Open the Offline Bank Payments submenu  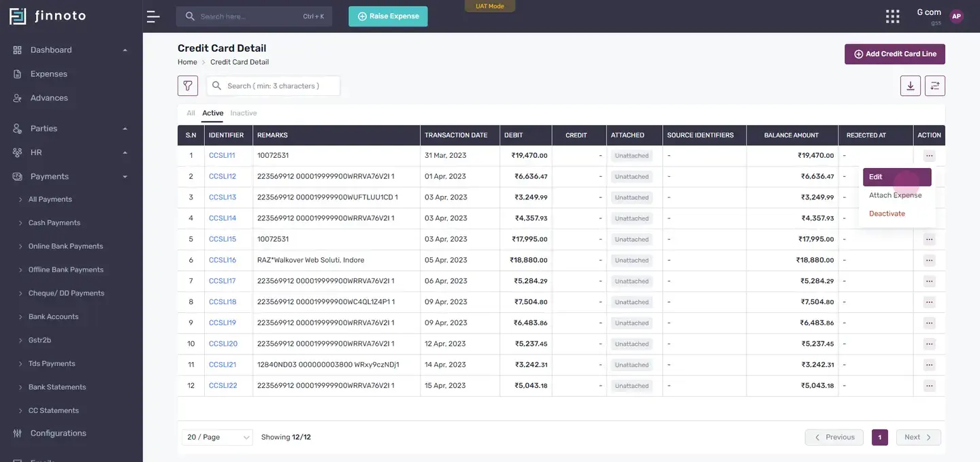click(66, 269)
